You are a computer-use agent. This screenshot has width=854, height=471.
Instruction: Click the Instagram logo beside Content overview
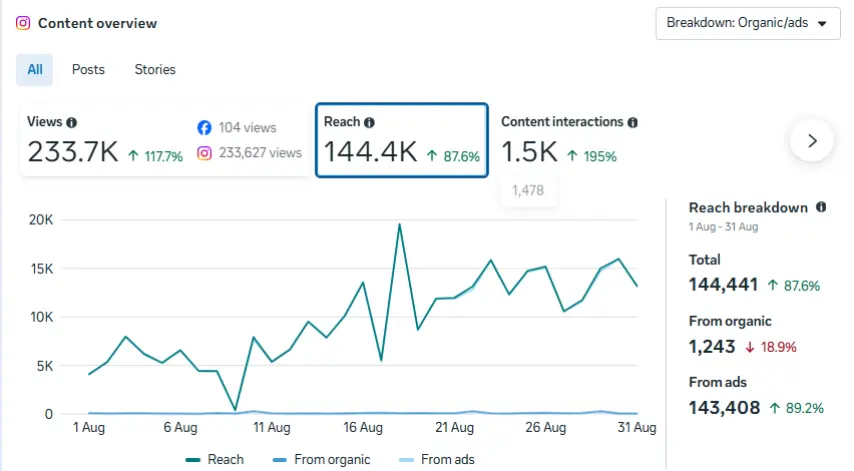[23, 23]
